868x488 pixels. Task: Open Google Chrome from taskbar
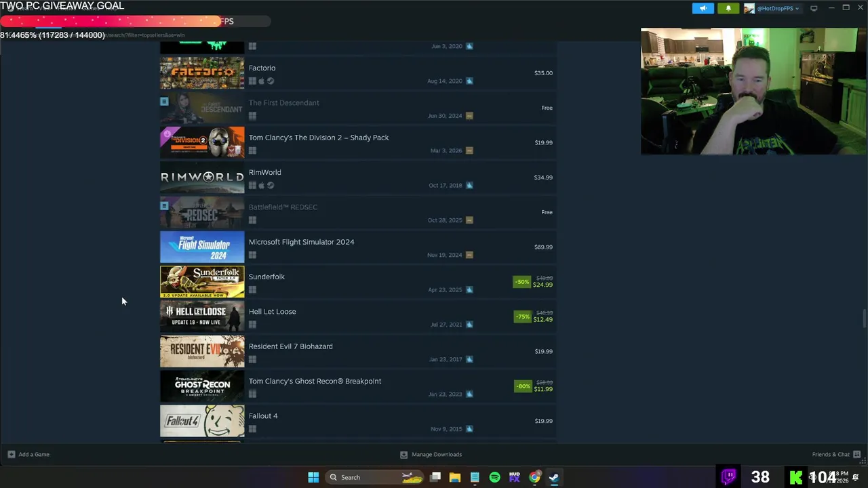pyautogui.click(x=534, y=477)
